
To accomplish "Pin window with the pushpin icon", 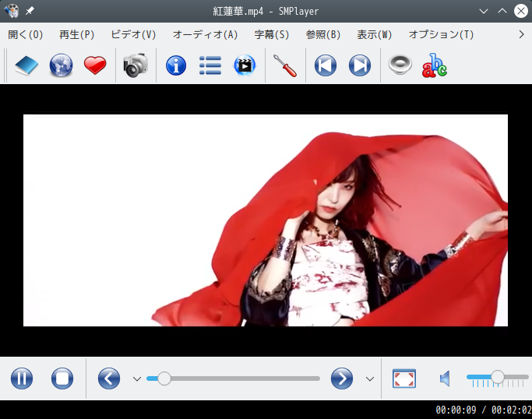I will click(30, 11).
